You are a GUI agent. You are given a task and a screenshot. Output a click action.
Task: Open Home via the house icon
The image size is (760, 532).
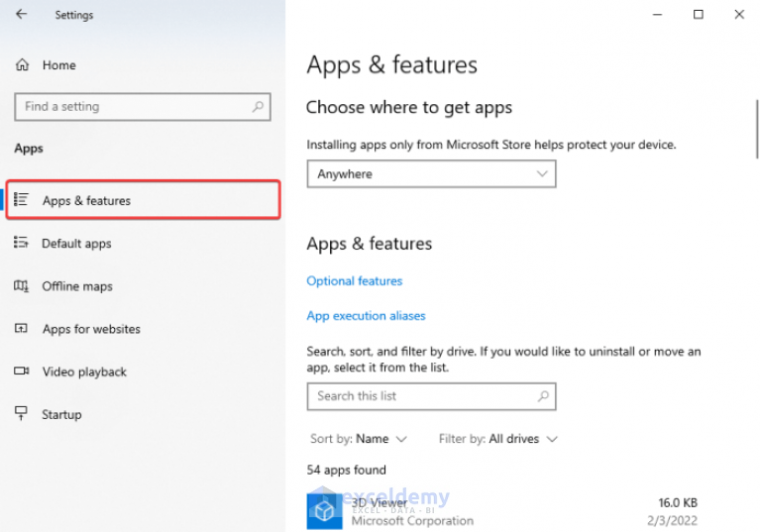coord(23,64)
